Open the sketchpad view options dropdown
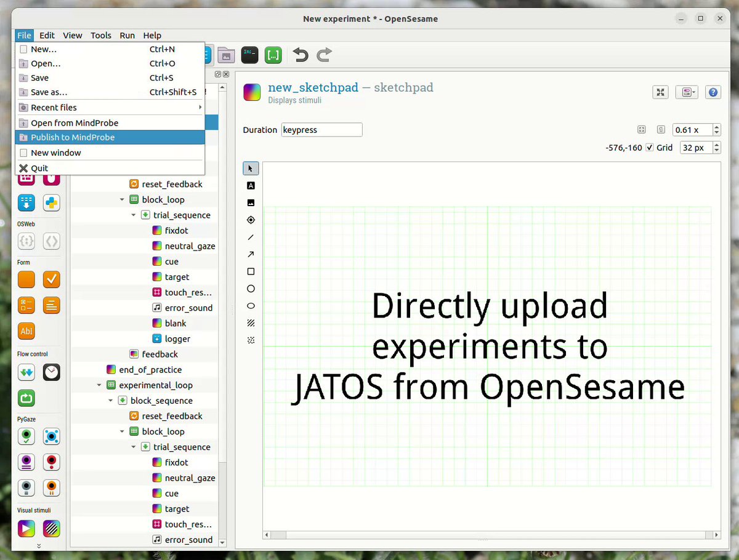The image size is (739, 560). (x=687, y=92)
